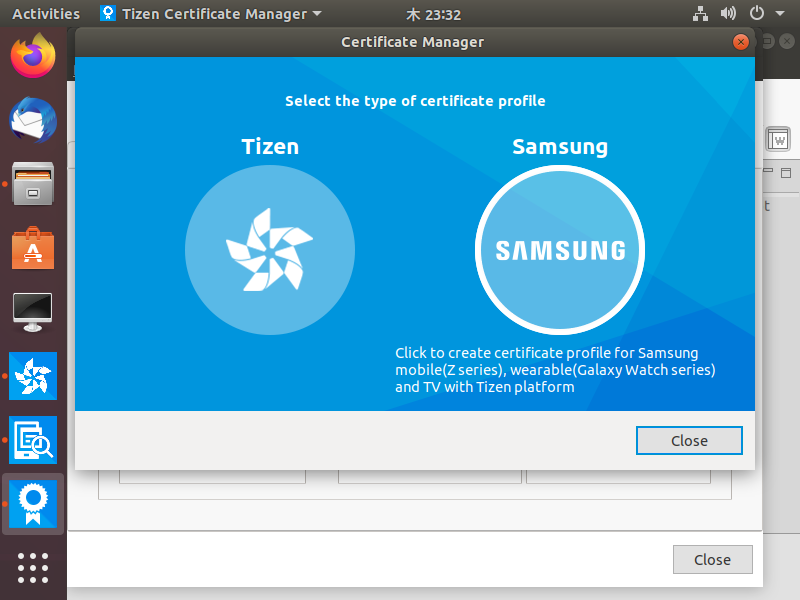Click Certificate Manager ribbon icon in dock

[x=33, y=504]
